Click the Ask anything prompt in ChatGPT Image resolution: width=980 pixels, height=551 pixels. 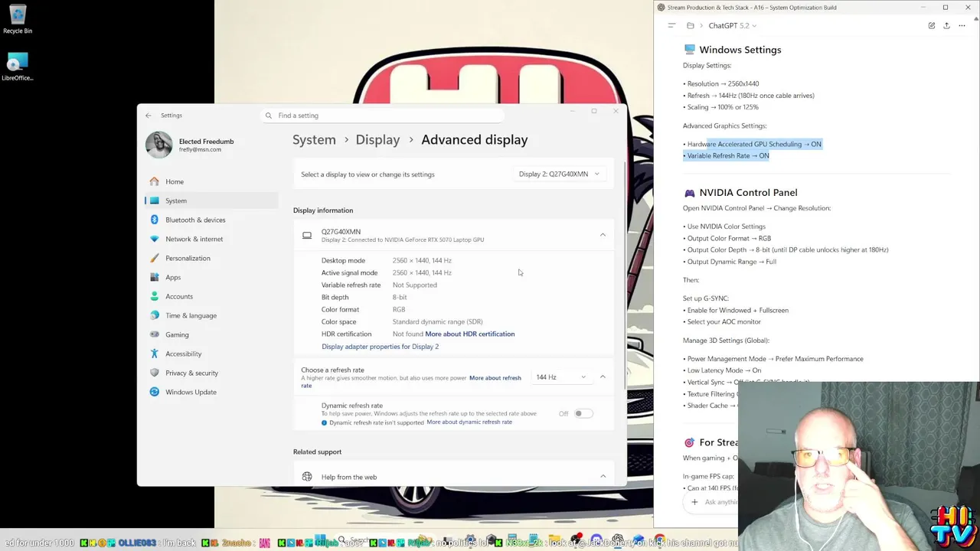[720, 502]
